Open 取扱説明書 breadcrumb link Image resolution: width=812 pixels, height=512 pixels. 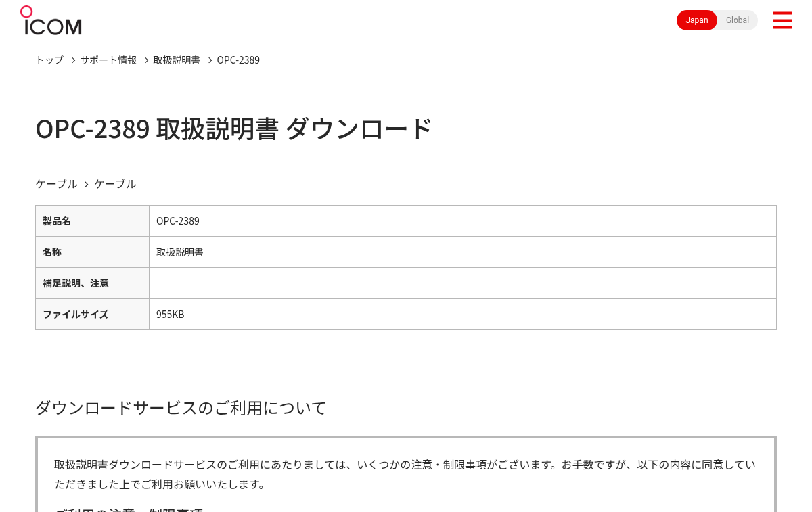point(177,60)
